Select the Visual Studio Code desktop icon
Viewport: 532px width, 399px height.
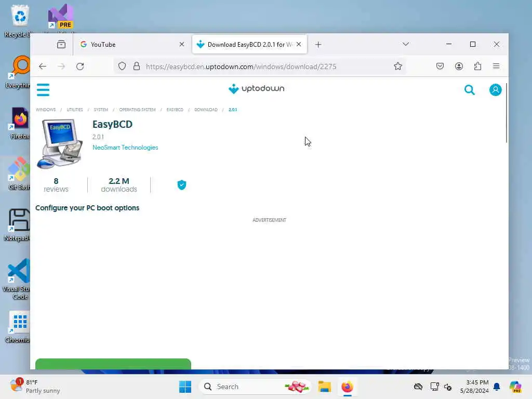click(17, 279)
